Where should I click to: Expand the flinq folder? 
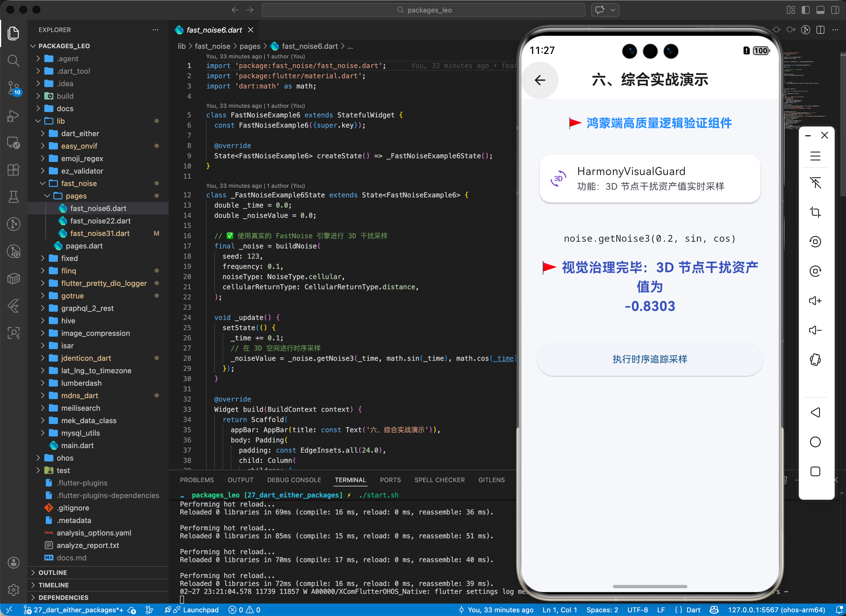(x=69, y=271)
